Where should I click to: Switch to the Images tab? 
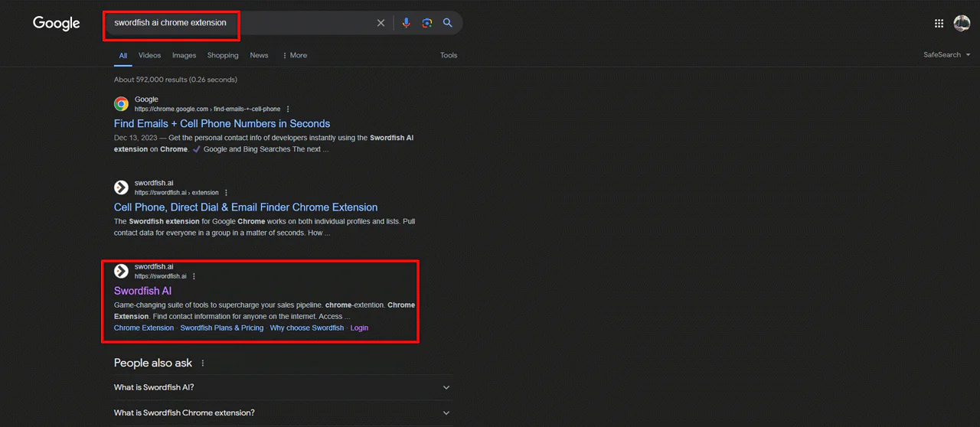184,56
